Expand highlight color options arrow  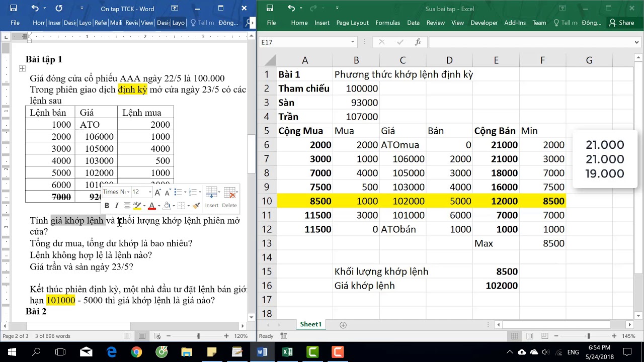(144, 206)
